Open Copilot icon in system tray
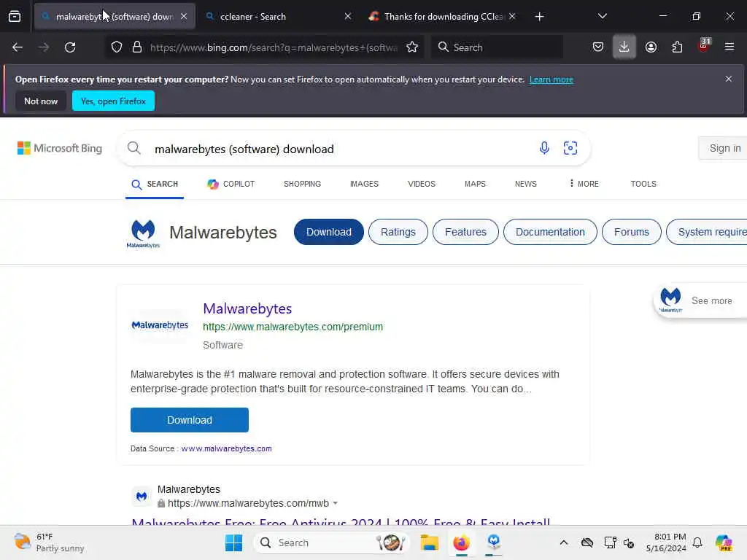The width and height of the screenshot is (747, 560). click(x=724, y=542)
